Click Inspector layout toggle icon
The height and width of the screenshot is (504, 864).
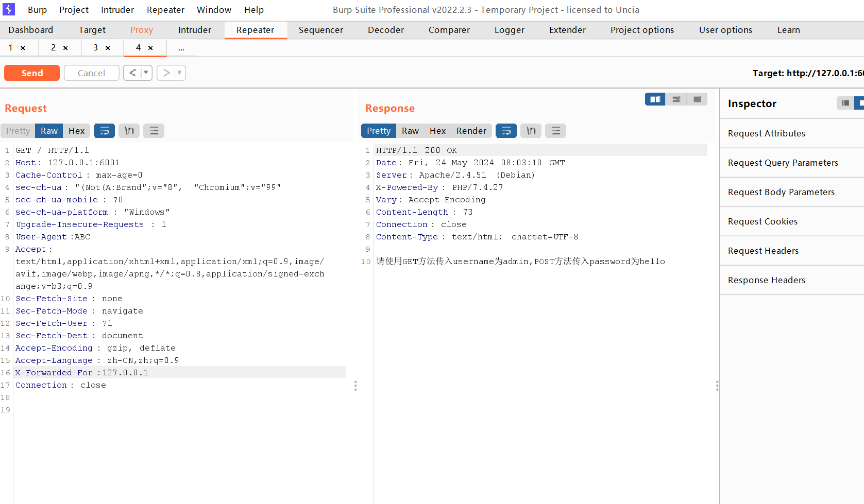coord(845,103)
